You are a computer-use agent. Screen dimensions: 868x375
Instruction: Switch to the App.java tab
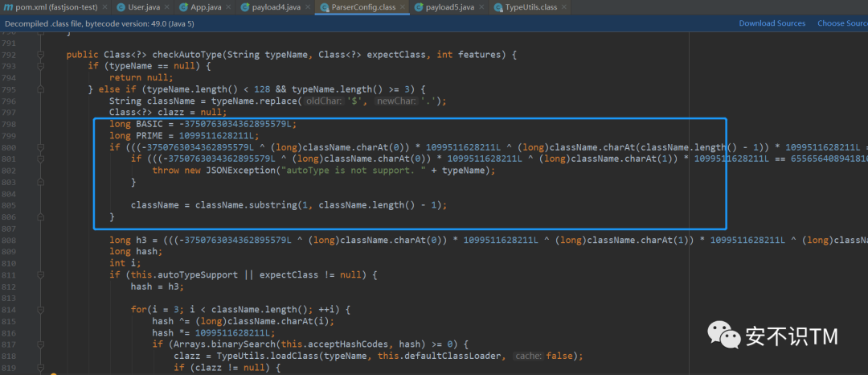(206, 8)
